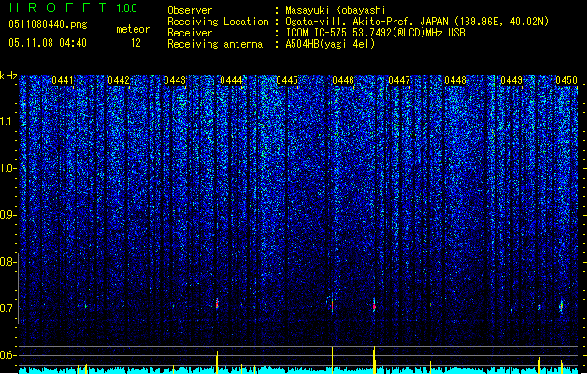Click the 0447 time marker
Screen dimensions: 588x374
[x=399, y=80]
